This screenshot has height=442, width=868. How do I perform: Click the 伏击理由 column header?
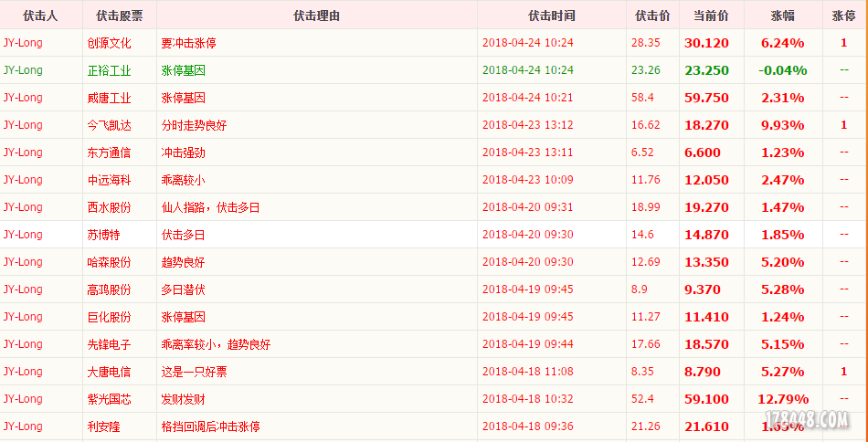click(x=317, y=16)
